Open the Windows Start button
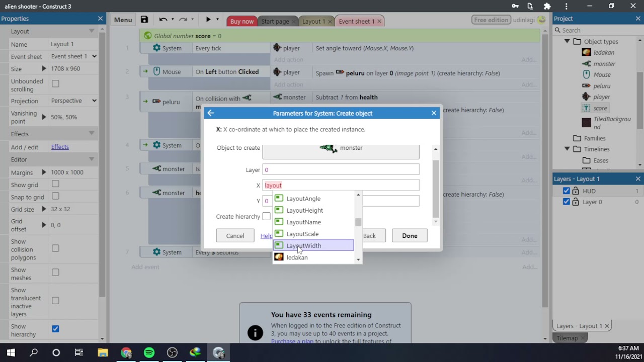 (x=11, y=352)
